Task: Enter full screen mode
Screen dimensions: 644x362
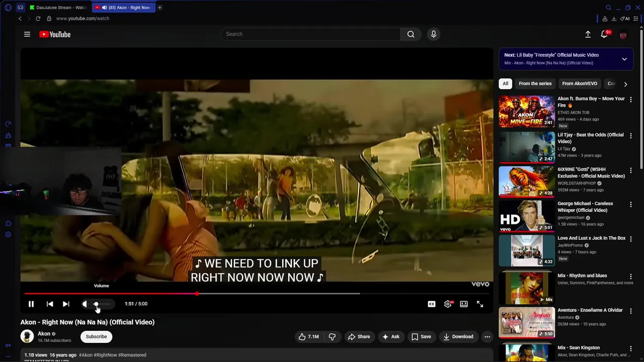Action: point(480,304)
